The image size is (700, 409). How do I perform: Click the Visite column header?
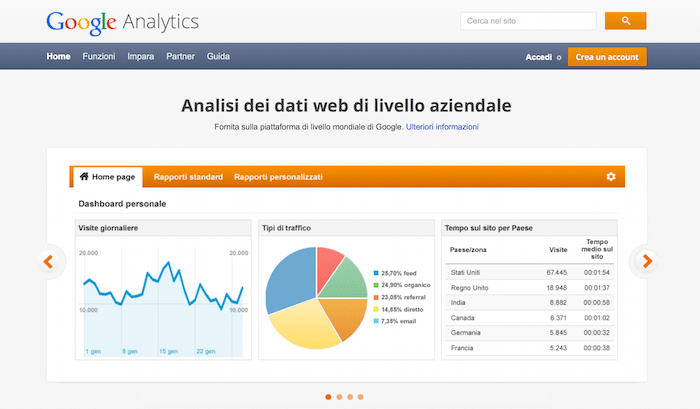click(x=558, y=250)
